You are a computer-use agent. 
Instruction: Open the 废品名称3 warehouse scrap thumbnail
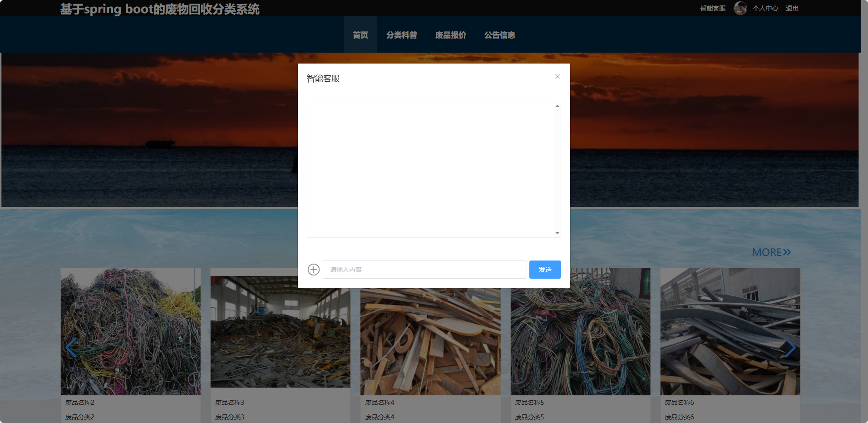pos(281,331)
